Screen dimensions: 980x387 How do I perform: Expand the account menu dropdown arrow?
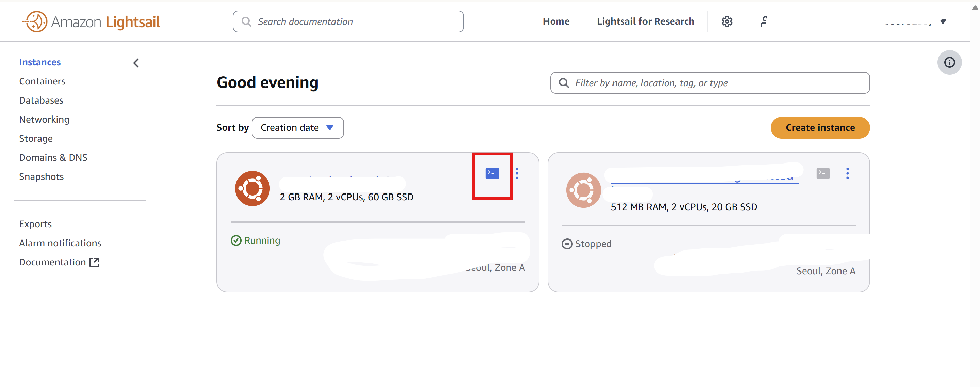click(943, 21)
